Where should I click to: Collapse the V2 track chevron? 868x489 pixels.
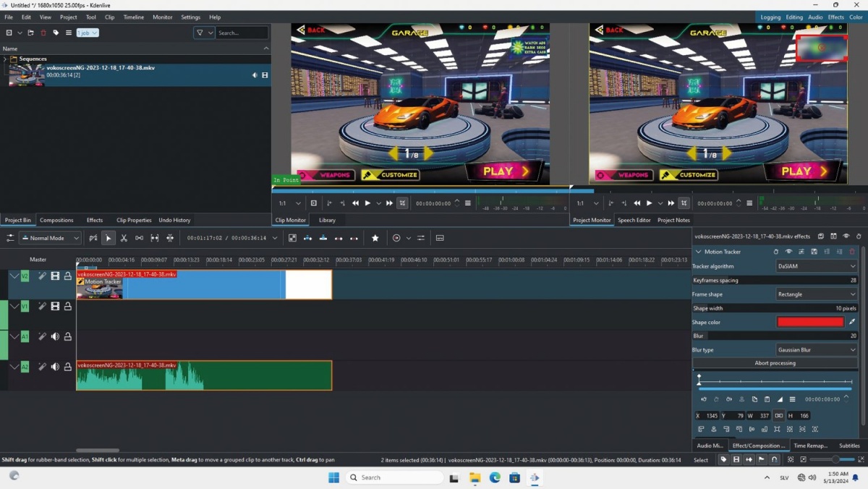click(x=14, y=276)
